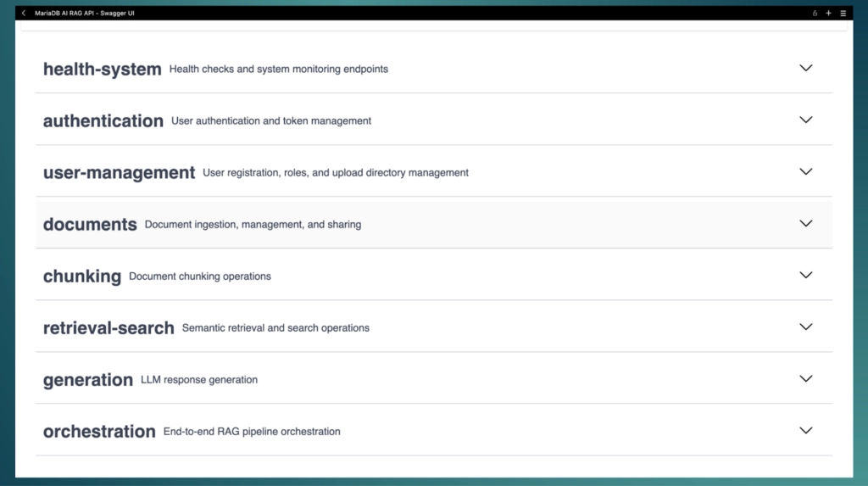Select the authentication tag heading

103,121
